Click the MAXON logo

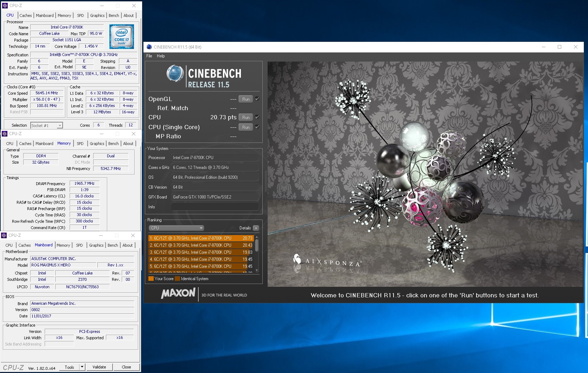point(178,293)
